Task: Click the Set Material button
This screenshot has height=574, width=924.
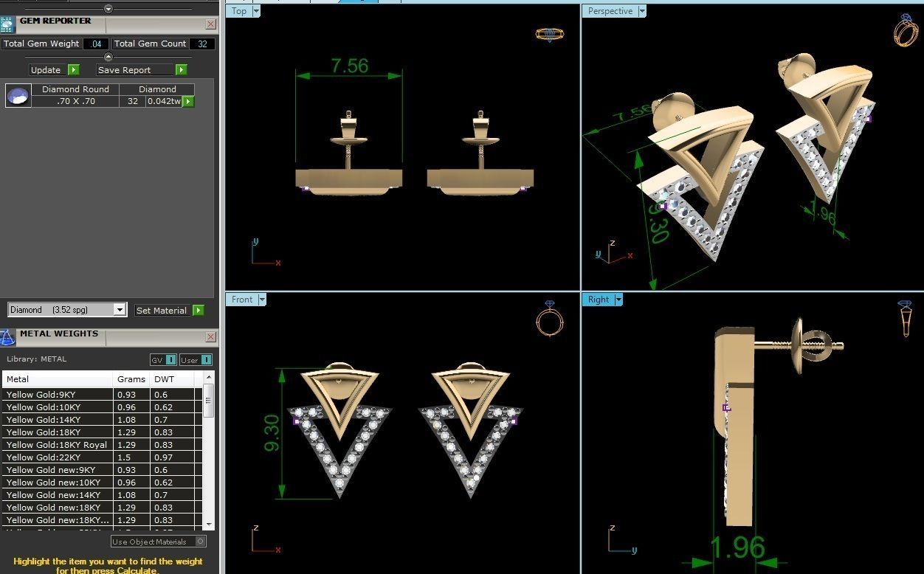Action: [163, 311]
